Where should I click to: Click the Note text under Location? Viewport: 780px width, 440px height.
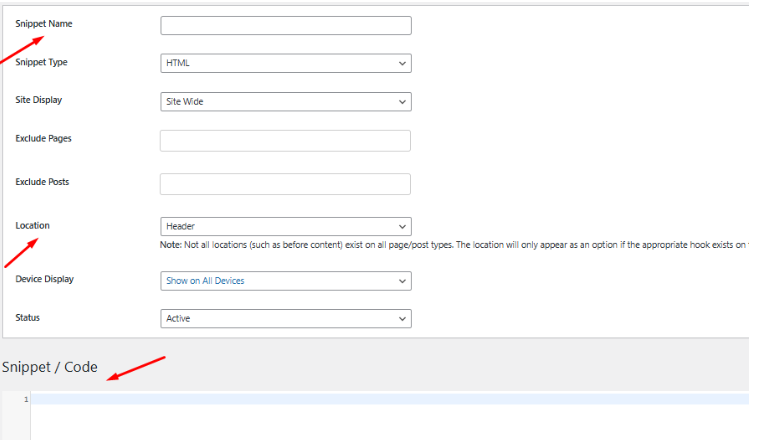coord(450,245)
